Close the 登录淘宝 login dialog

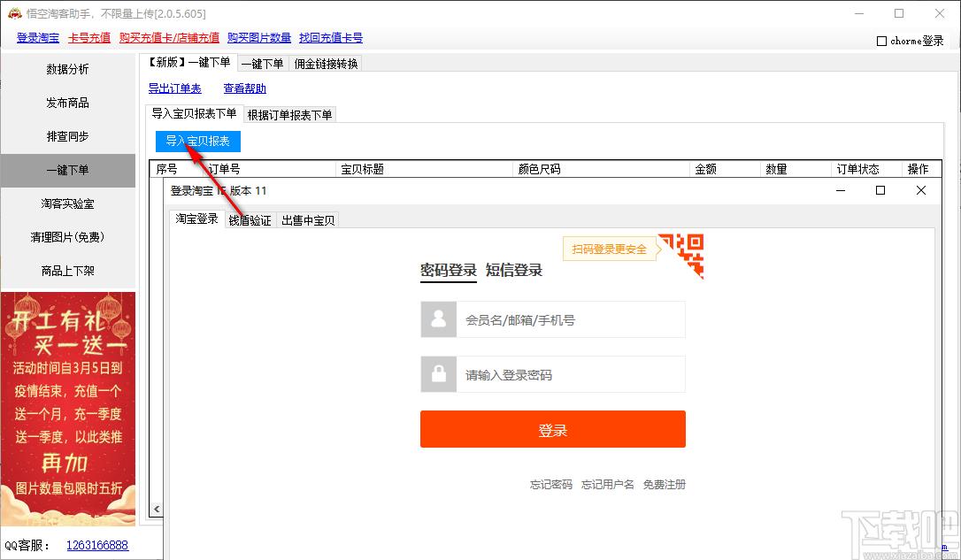(920, 190)
